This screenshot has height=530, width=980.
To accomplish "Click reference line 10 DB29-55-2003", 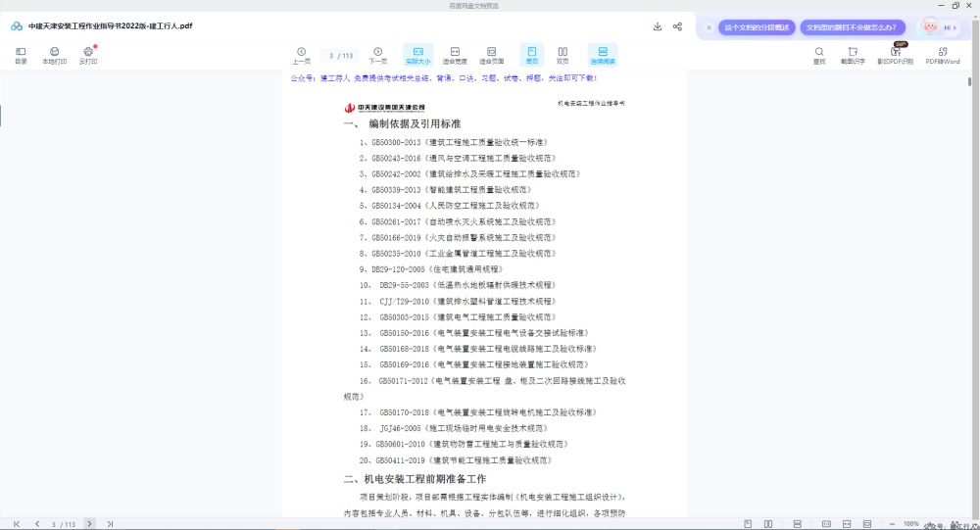I will coord(458,285).
